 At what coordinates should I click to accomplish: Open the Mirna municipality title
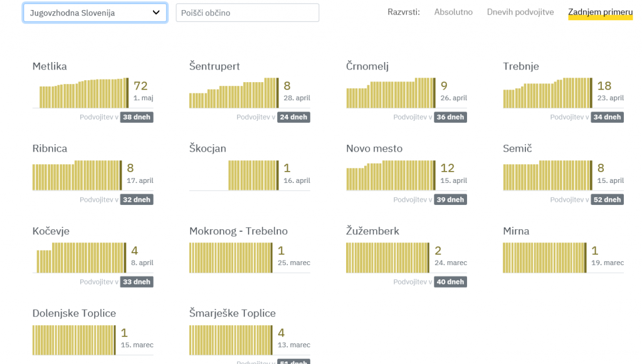point(516,231)
